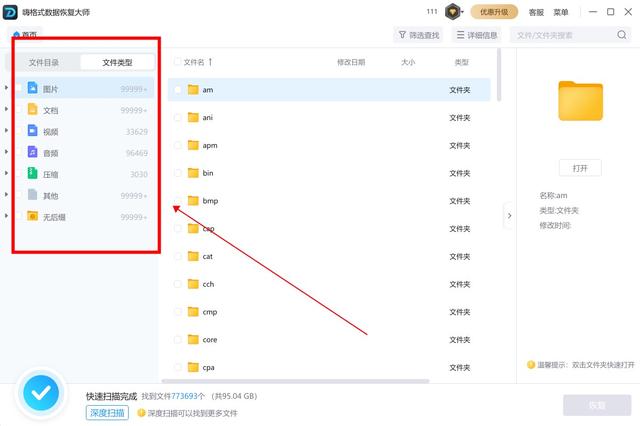The width and height of the screenshot is (640, 426).
Task: Click the 无后缀 category icon
Action: coord(32,216)
